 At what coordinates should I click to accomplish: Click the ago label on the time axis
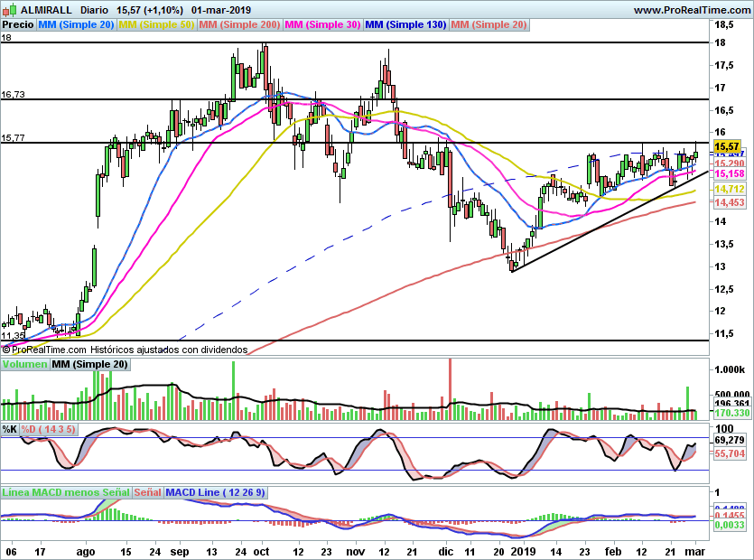[86, 551]
